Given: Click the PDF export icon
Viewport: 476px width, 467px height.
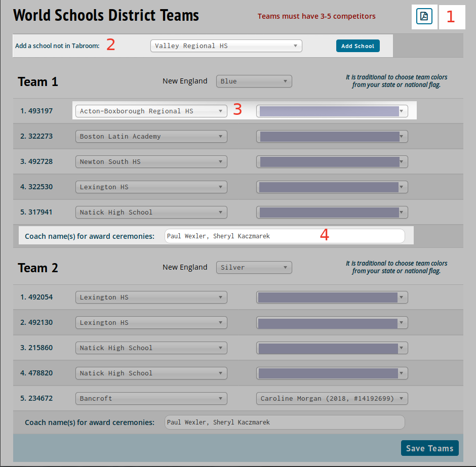Looking at the screenshot, I should [x=424, y=16].
